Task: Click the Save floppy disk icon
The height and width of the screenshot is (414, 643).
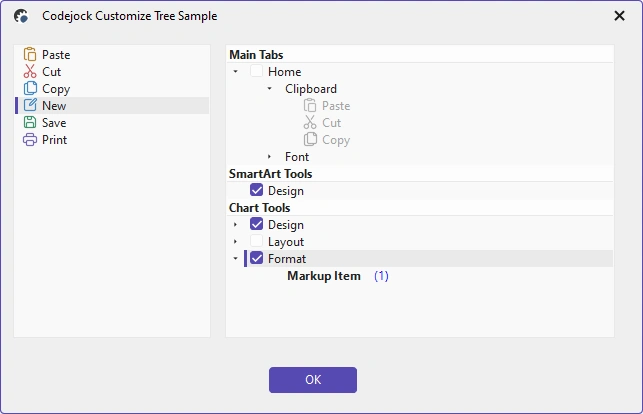Action: [x=30, y=122]
